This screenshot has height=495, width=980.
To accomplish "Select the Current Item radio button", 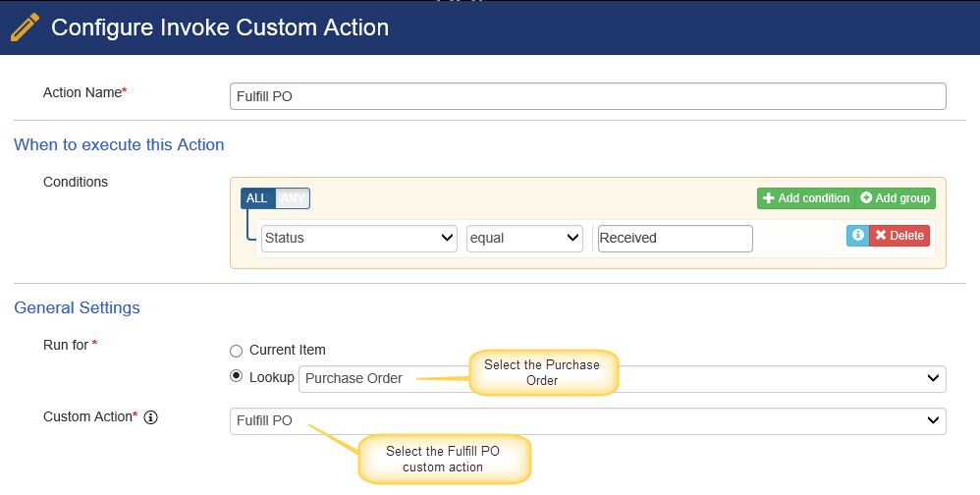I will tap(237, 351).
